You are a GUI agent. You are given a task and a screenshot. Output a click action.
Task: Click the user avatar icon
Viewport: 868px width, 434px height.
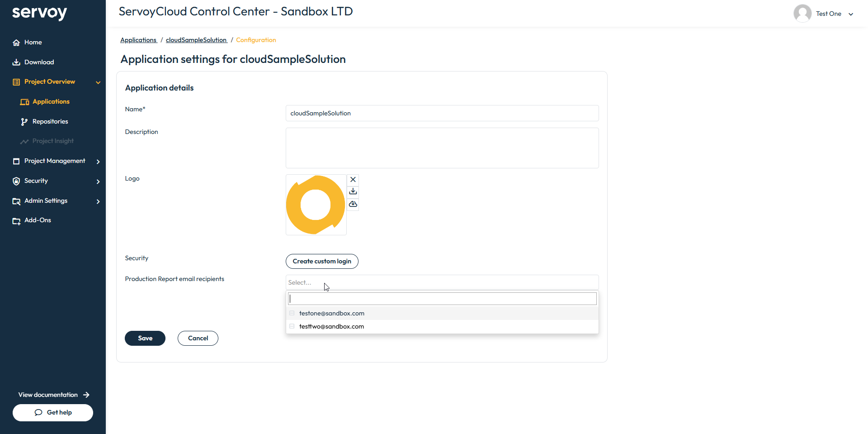802,14
